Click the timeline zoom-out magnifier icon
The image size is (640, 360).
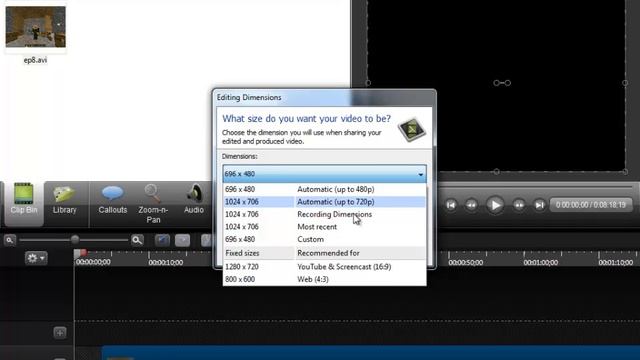(9, 240)
